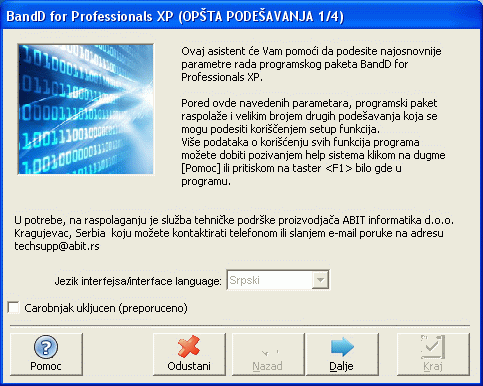Image resolution: width=483 pixels, height=386 pixels.
Task: Click the red X cancel icon
Action: pyautogui.click(x=189, y=347)
